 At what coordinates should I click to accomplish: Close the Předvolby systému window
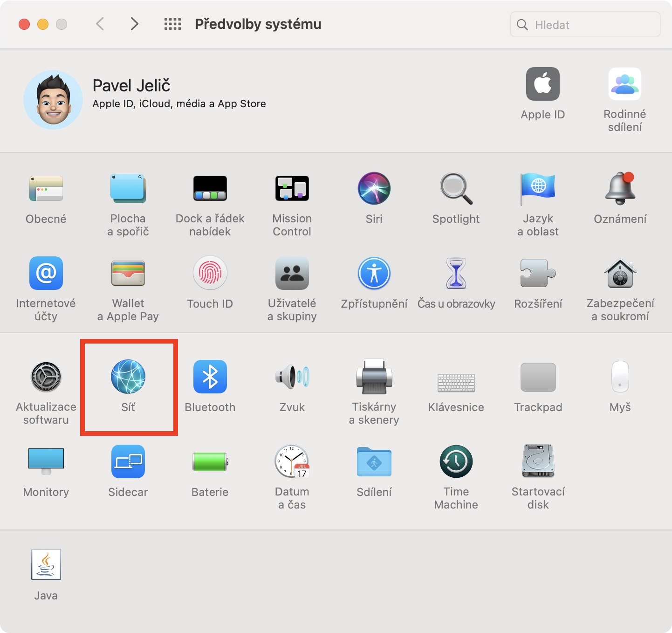pyautogui.click(x=24, y=24)
